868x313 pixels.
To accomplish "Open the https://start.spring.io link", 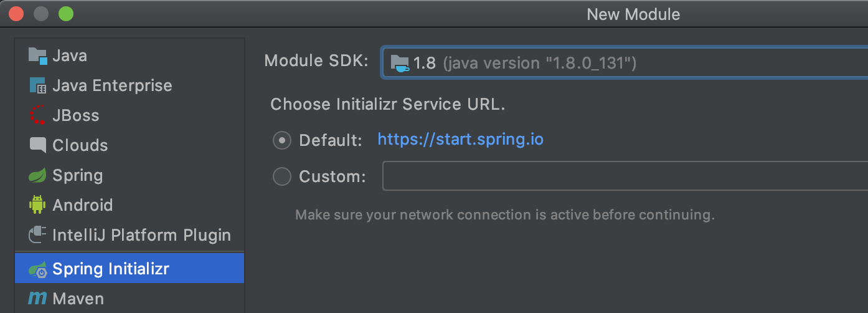I will pyautogui.click(x=460, y=139).
